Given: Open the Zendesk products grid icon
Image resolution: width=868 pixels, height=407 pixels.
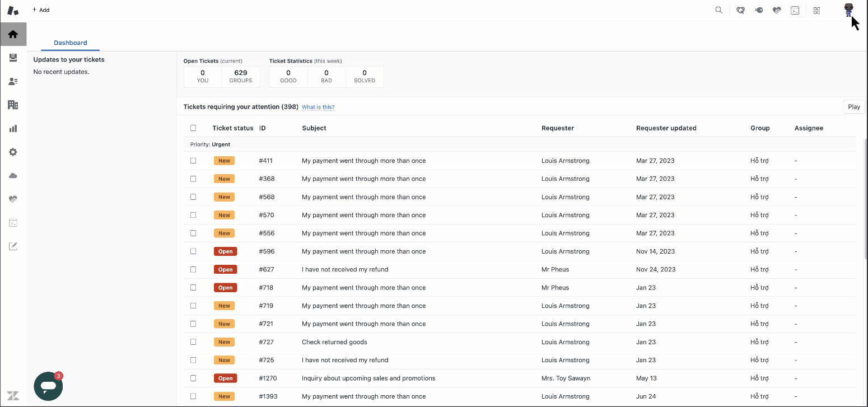Looking at the screenshot, I should coord(817,10).
